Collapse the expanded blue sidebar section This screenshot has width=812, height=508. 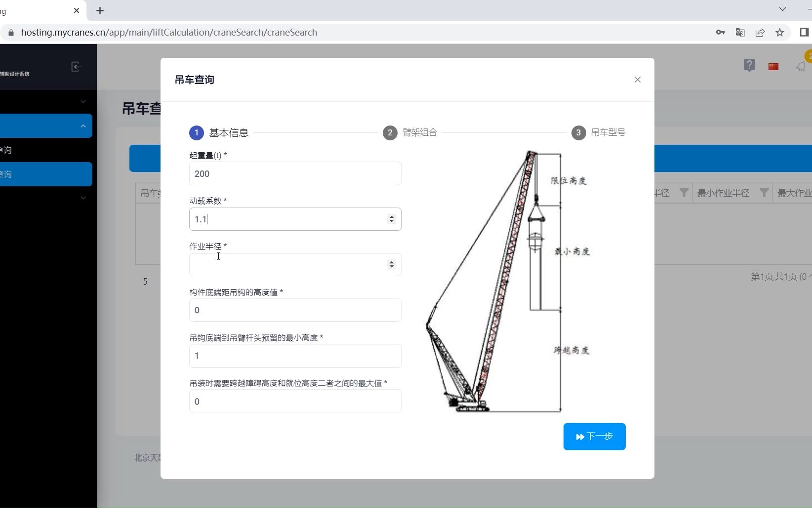click(x=83, y=126)
